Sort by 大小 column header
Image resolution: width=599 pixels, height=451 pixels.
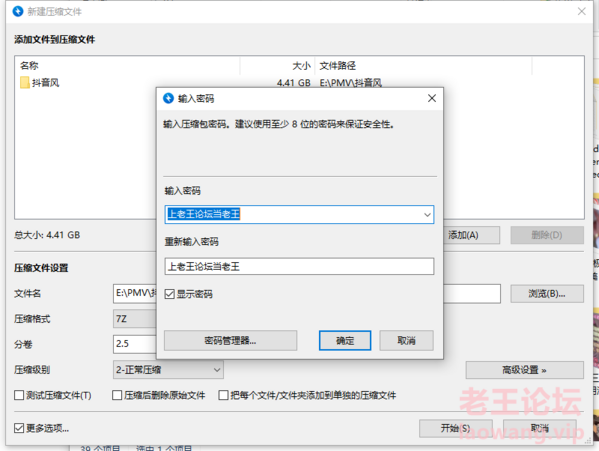(301, 66)
